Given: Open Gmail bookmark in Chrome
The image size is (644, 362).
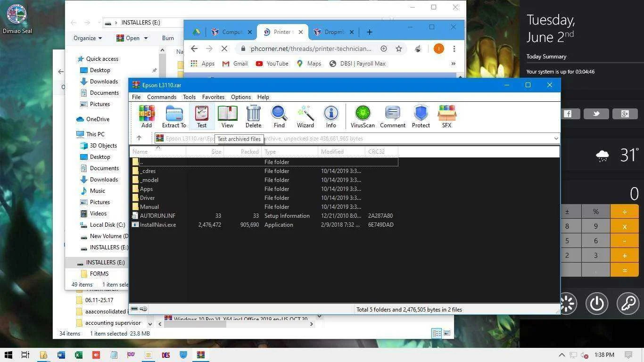Looking at the screenshot, I should pyautogui.click(x=235, y=64).
